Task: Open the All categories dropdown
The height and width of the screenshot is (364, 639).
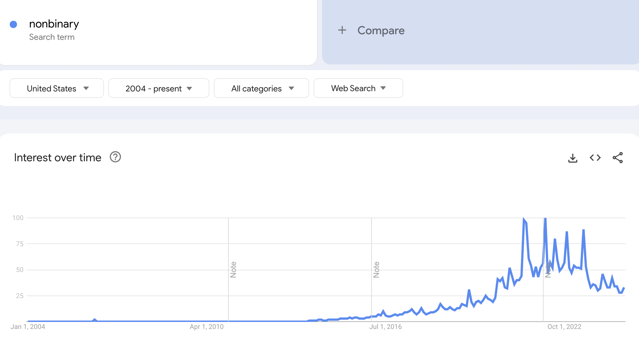Action: pyautogui.click(x=261, y=88)
